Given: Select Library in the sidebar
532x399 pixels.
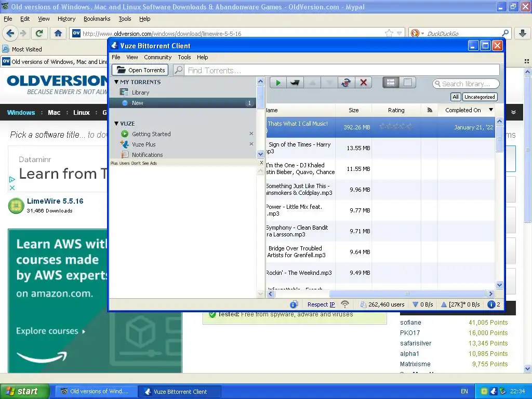Looking at the screenshot, I should tap(182, 92).
